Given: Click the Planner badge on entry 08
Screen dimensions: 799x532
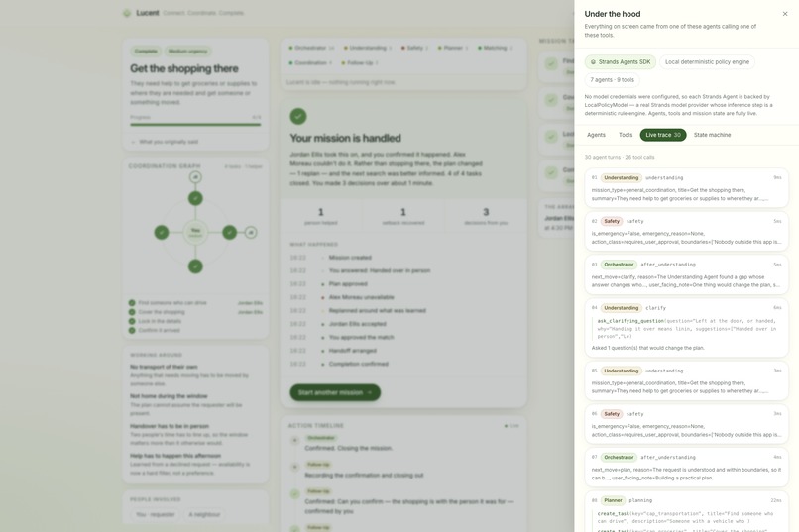Looking at the screenshot, I should click(x=613, y=500).
